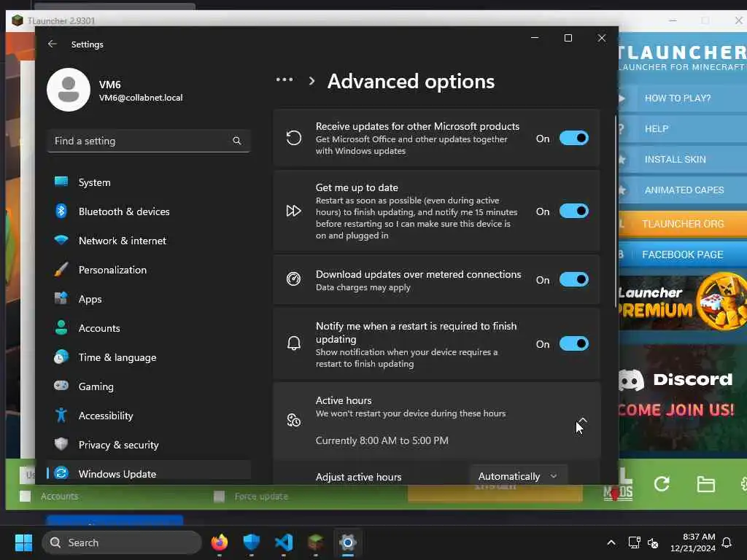This screenshot has width=747, height=560.
Task: Click the TLauncher refresh icon
Action: [662, 484]
